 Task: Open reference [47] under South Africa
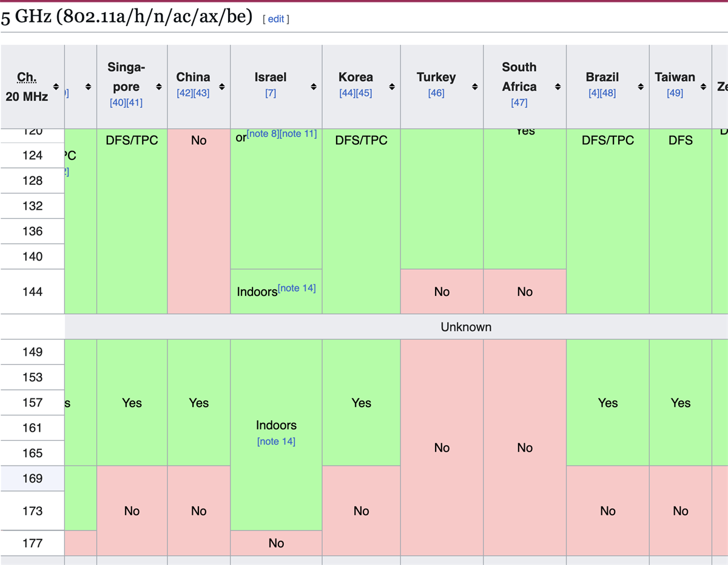point(519,102)
